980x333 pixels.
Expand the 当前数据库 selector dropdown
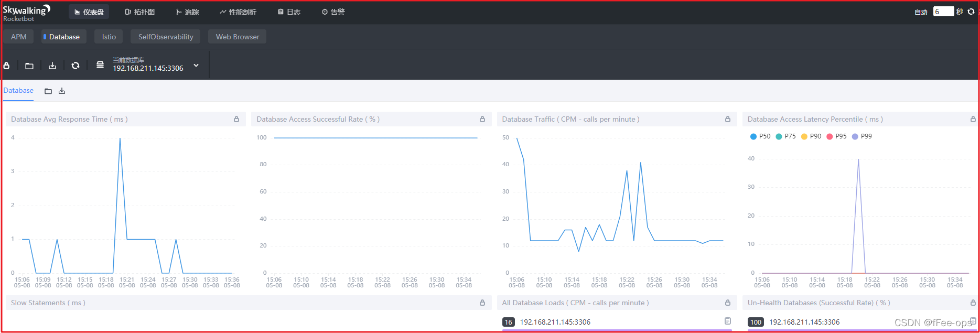(196, 66)
